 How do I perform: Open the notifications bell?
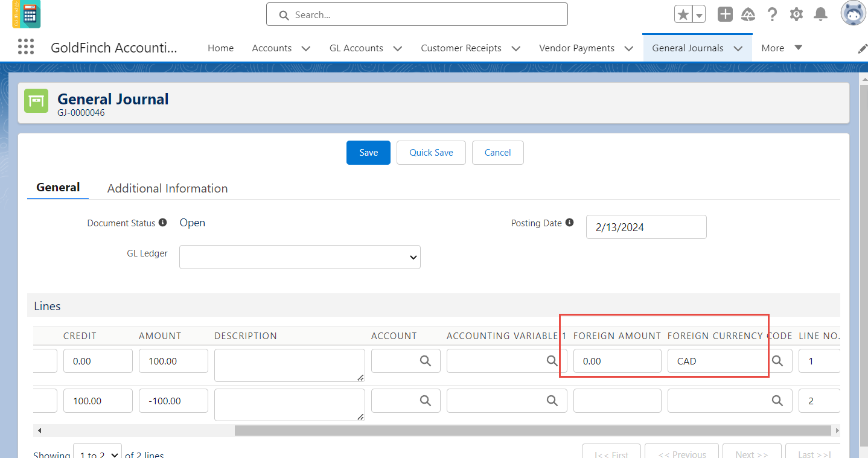(x=820, y=14)
